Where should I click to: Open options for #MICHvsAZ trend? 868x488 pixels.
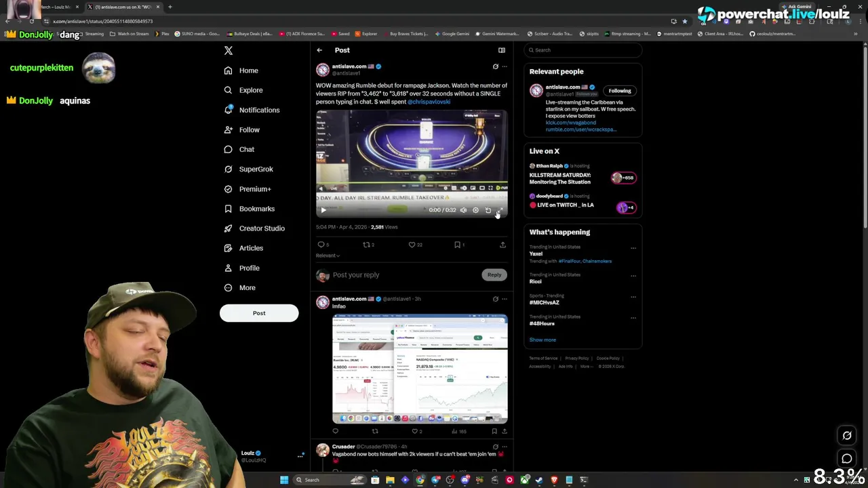[x=633, y=297]
